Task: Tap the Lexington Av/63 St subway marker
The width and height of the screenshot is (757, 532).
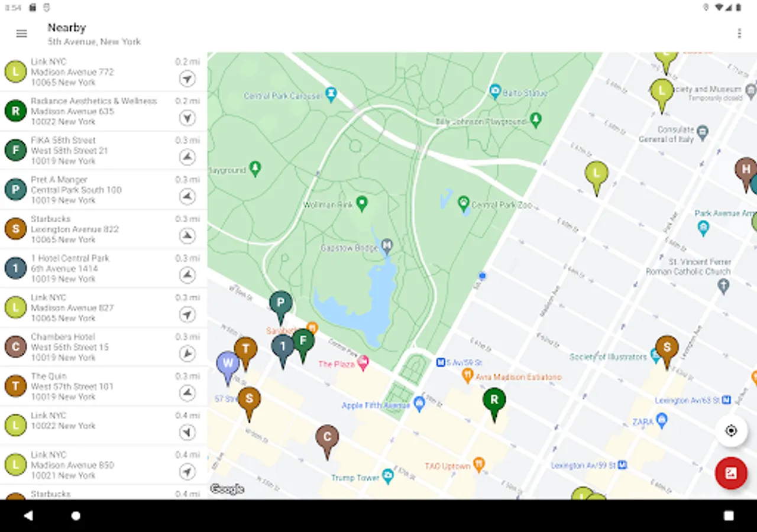Action: pos(726,400)
